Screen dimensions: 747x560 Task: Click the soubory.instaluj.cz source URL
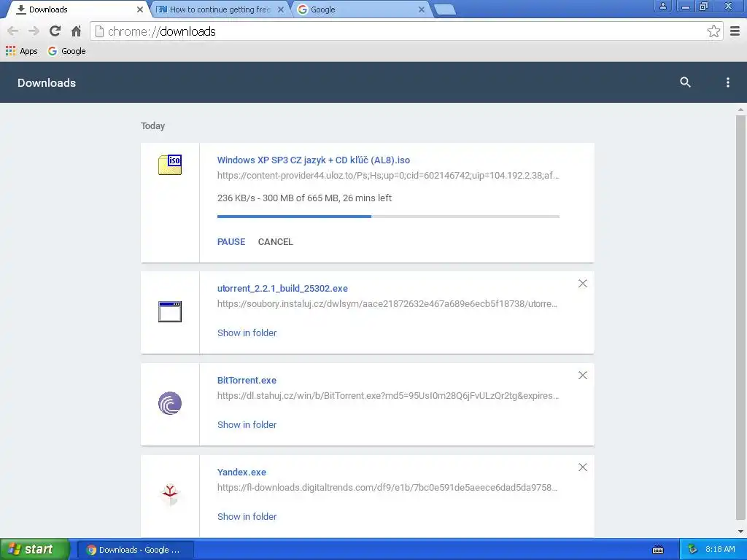[387, 303]
